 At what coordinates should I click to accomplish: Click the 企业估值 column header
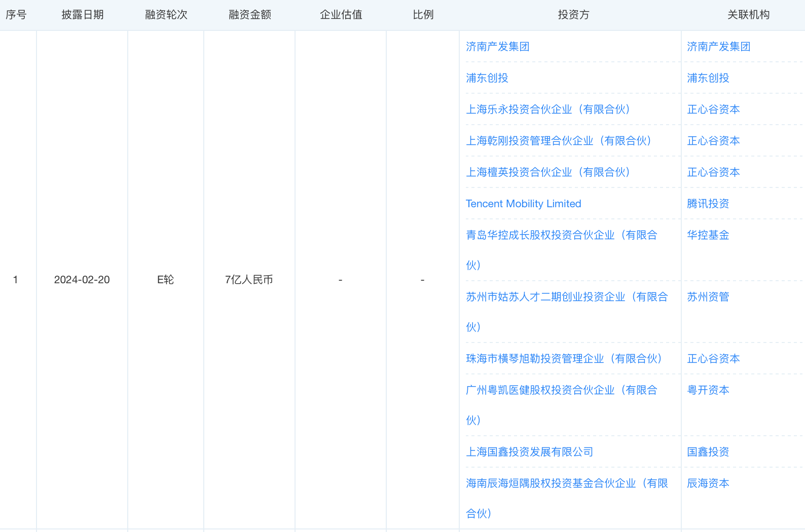341,15
